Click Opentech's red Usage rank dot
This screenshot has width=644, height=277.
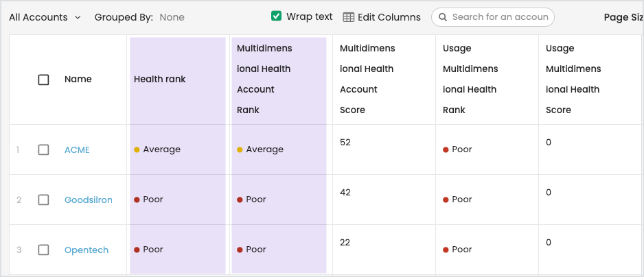point(446,250)
